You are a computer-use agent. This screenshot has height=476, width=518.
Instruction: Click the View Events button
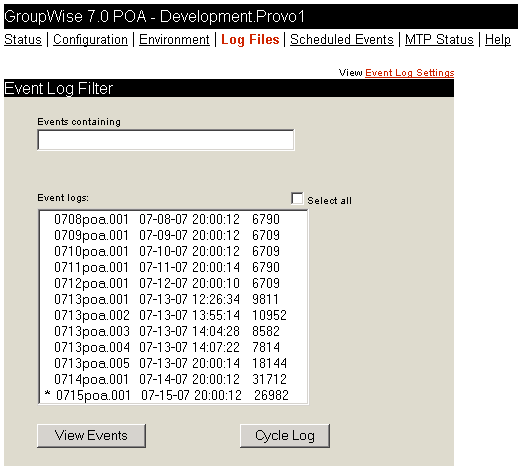(x=91, y=436)
